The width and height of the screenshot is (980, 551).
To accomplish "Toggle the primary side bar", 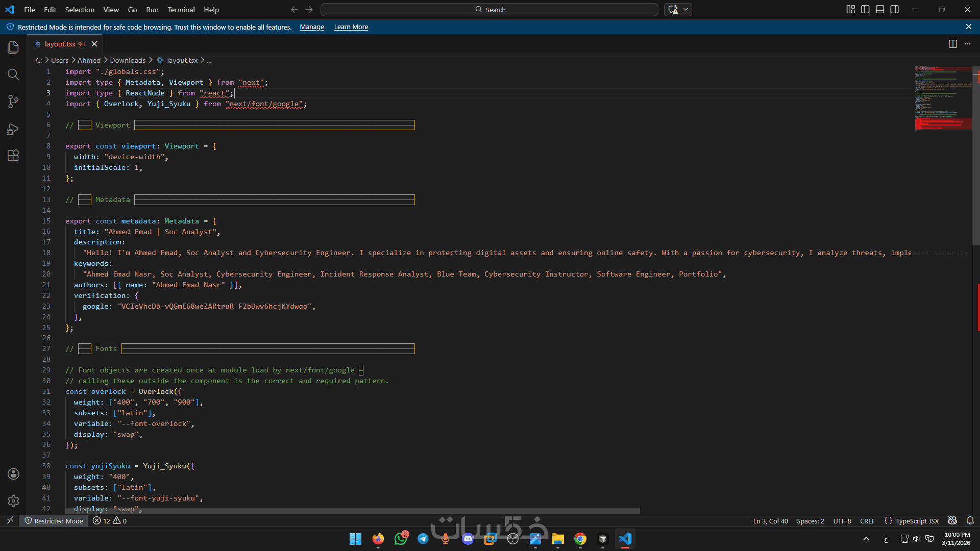I will pyautogui.click(x=865, y=9).
